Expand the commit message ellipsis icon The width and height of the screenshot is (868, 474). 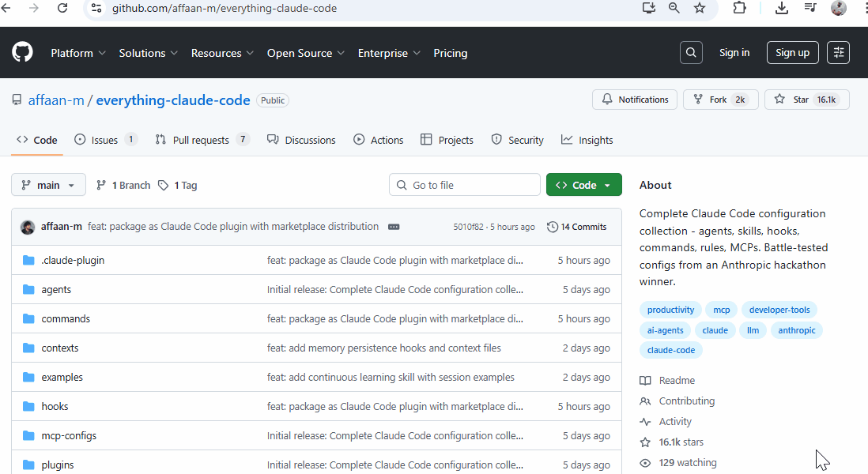click(394, 227)
